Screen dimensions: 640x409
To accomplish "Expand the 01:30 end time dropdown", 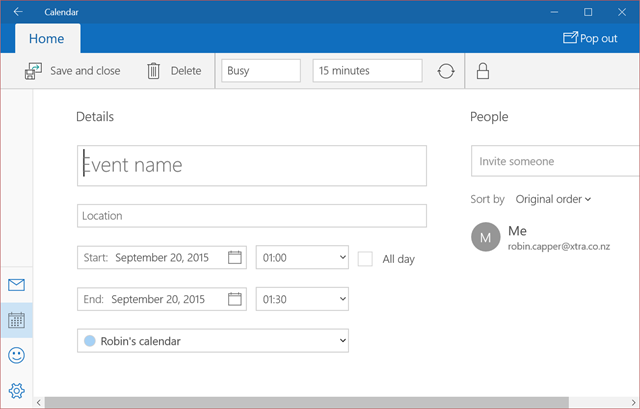I will [x=302, y=299].
